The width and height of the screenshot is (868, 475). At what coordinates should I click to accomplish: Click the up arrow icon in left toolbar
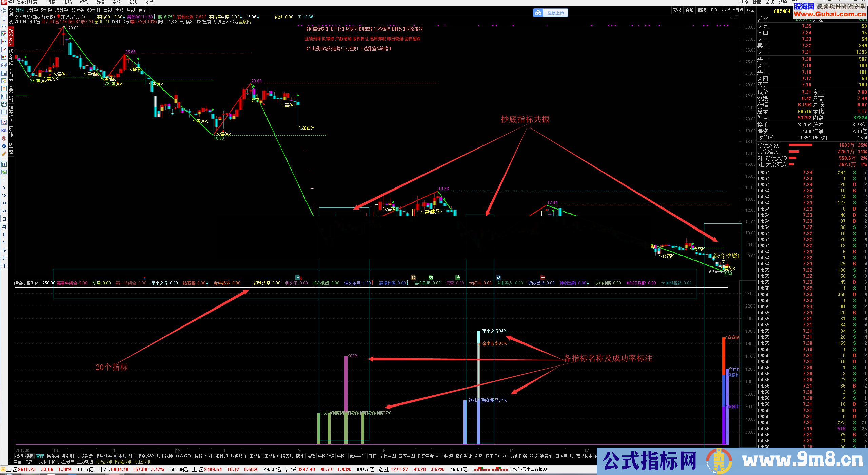[4, 18]
